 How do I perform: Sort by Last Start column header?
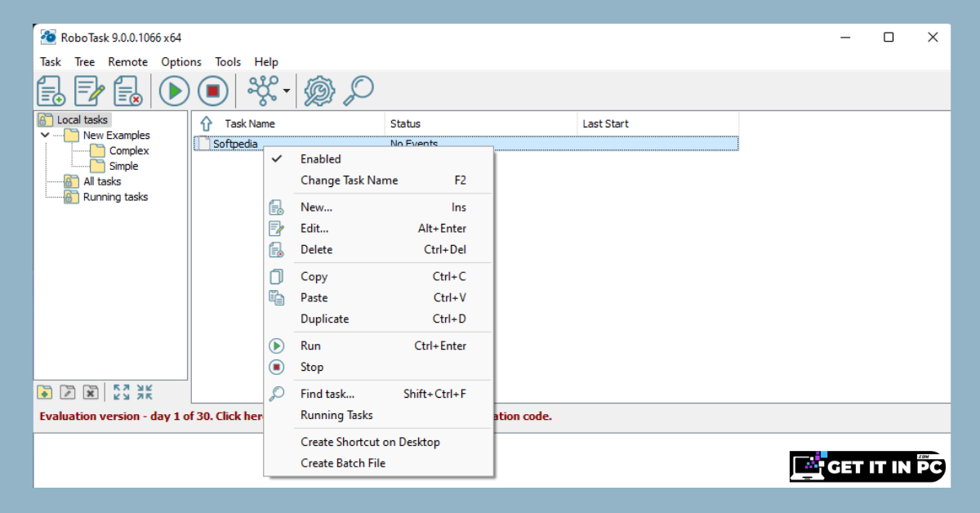tap(658, 123)
